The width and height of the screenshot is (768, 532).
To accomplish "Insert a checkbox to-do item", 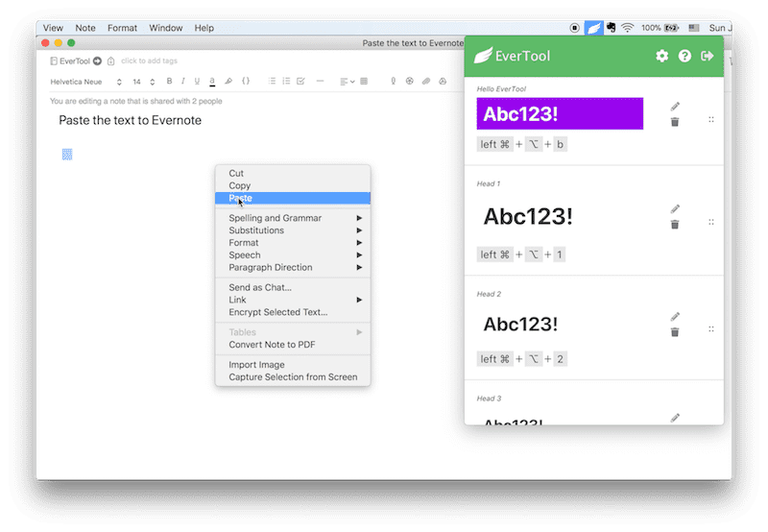I will tap(300, 81).
